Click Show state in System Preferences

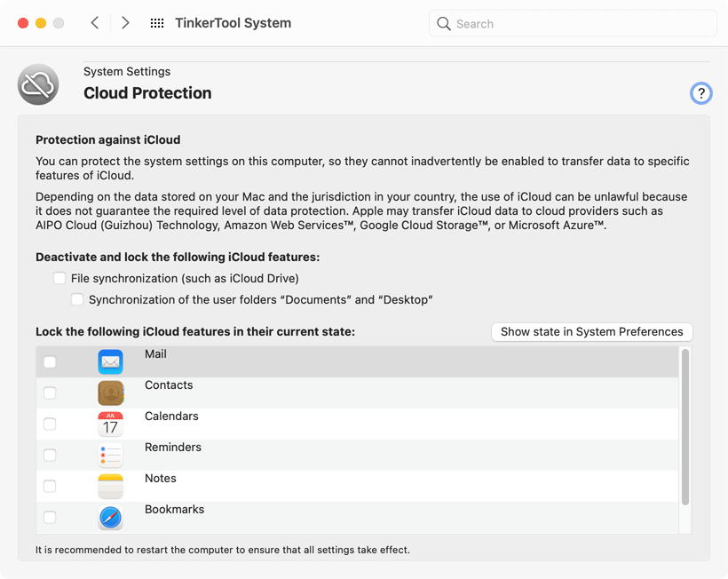(x=591, y=332)
